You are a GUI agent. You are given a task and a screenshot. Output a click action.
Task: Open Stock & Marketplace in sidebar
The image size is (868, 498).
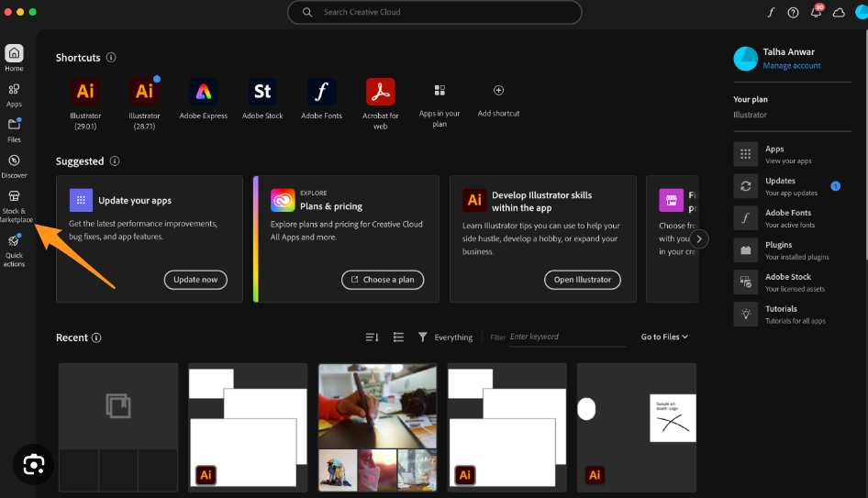click(x=15, y=205)
